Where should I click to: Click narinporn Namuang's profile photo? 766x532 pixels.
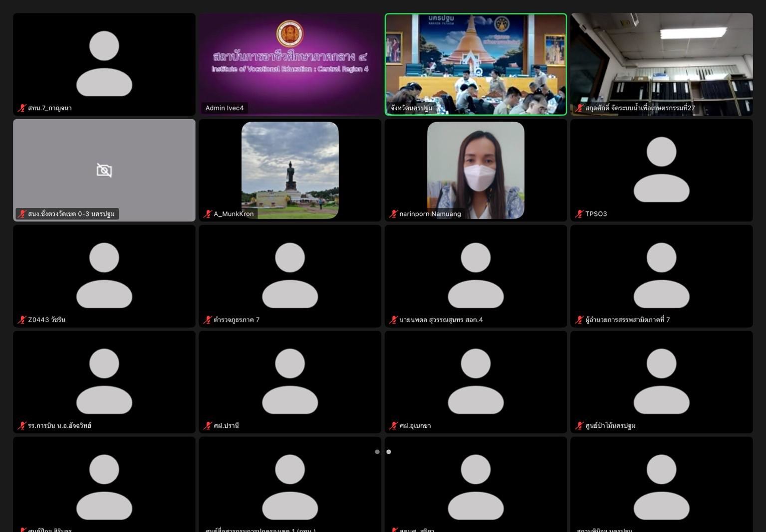coord(476,170)
